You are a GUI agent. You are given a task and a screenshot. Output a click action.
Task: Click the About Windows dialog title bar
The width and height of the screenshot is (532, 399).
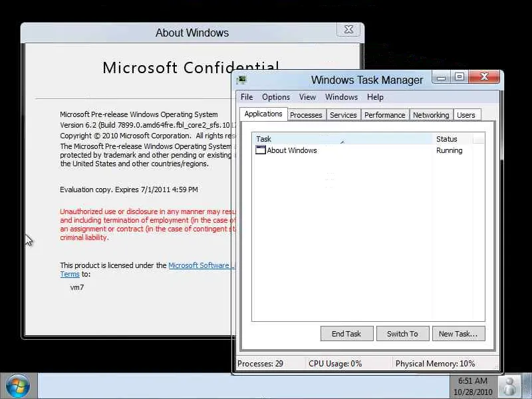click(192, 33)
